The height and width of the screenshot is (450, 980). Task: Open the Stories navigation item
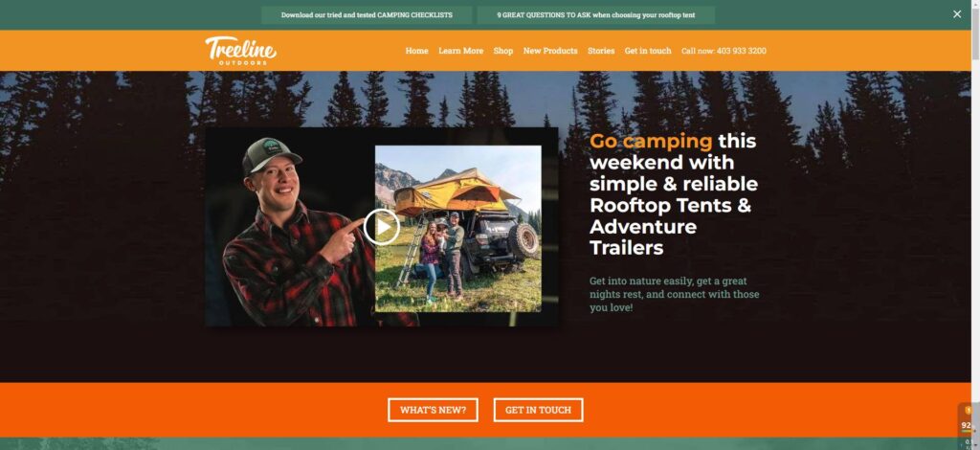pos(601,51)
